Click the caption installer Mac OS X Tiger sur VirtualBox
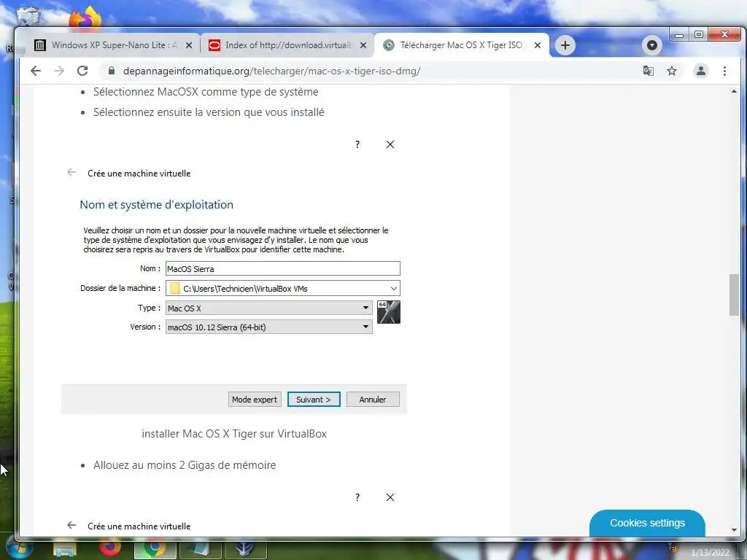The height and width of the screenshot is (560, 747). [234, 434]
